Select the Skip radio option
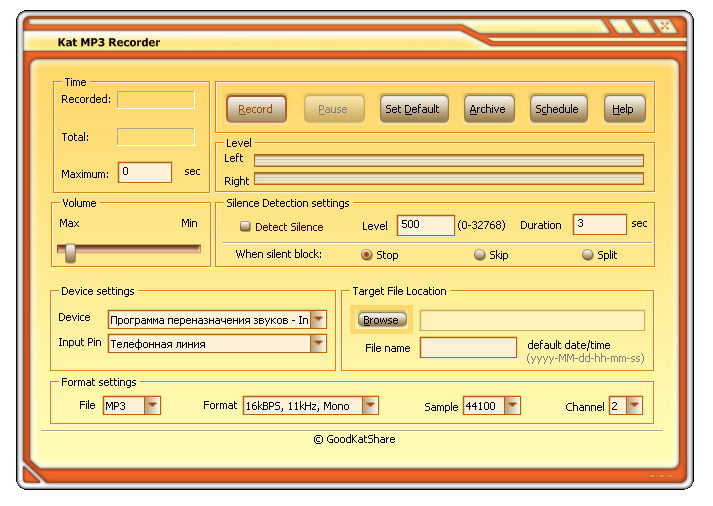The image size is (713, 506). [x=479, y=255]
